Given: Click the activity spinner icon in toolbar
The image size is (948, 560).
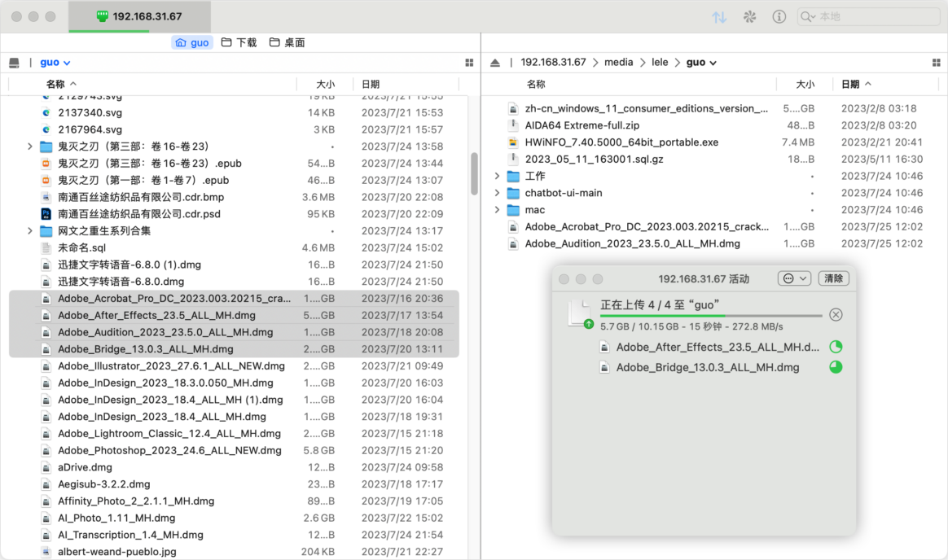Looking at the screenshot, I should pyautogui.click(x=750, y=17).
